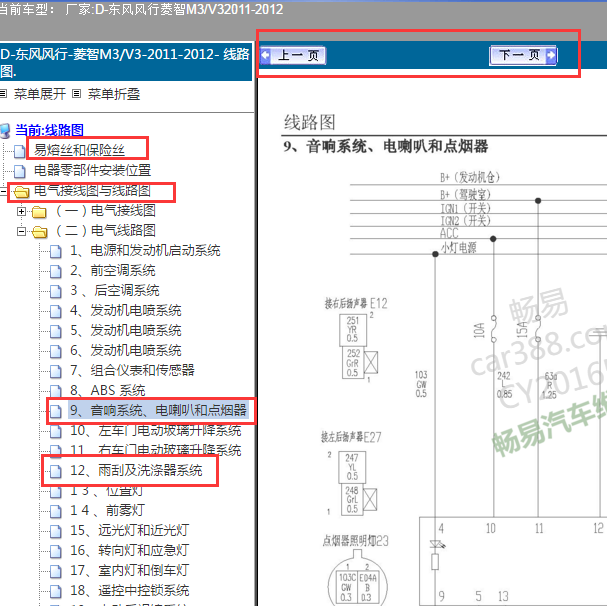
Task: Go to next page with 下一页 button
Action: [523, 55]
